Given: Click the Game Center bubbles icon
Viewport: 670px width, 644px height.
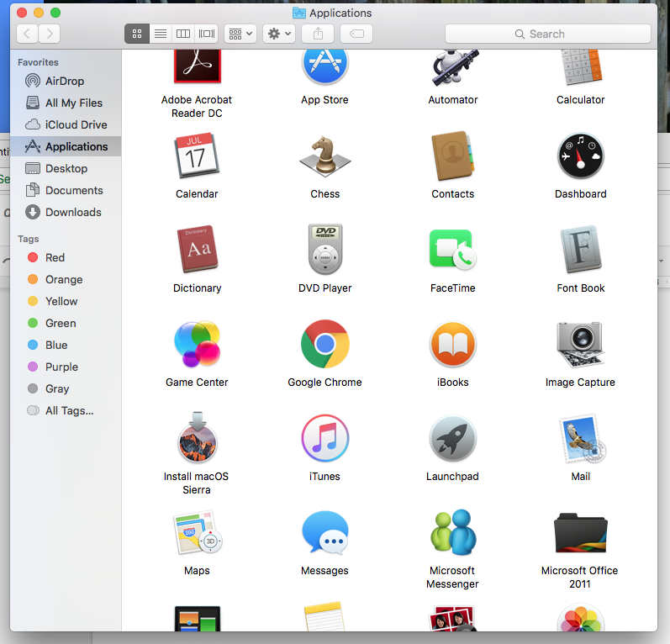Looking at the screenshot, I should pyautogui.click(x=197, y=344).
